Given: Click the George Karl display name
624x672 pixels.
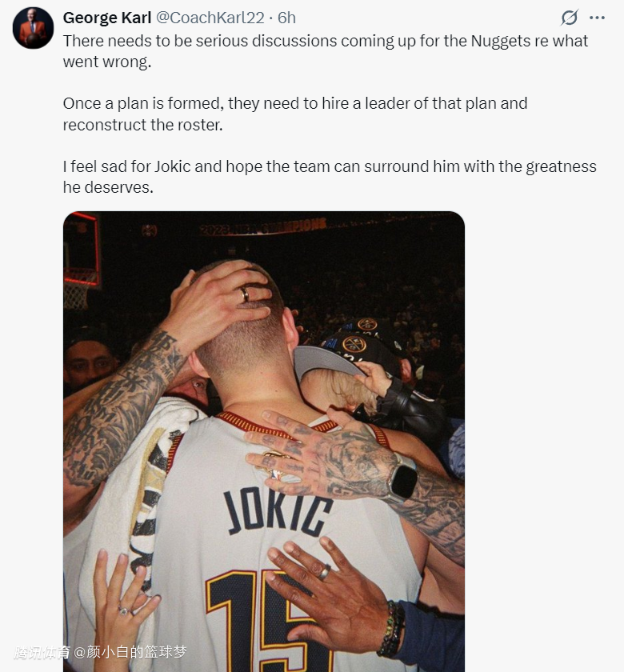Looking at the screenshot, I should coord(107,18).
